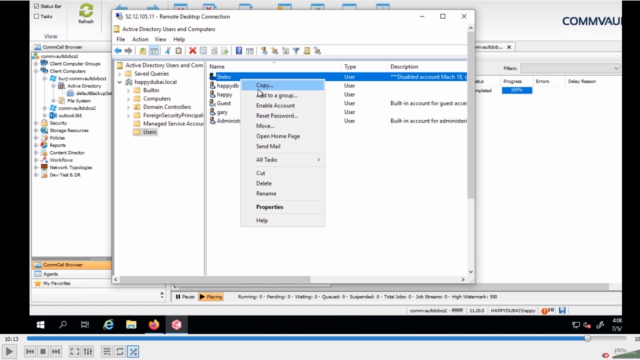
Task: Collapse the happydubai.local domain node
Action: coord(120,82)
